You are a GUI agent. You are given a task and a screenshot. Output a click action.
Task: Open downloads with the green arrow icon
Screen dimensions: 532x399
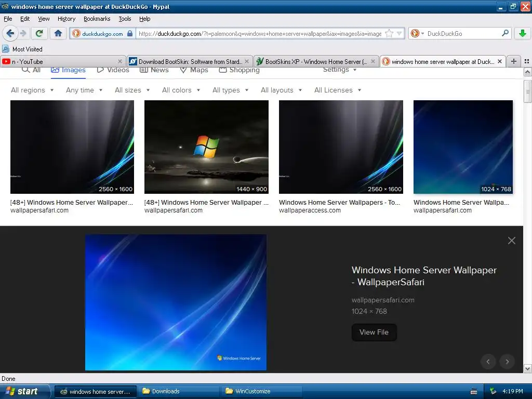(523, 33)
